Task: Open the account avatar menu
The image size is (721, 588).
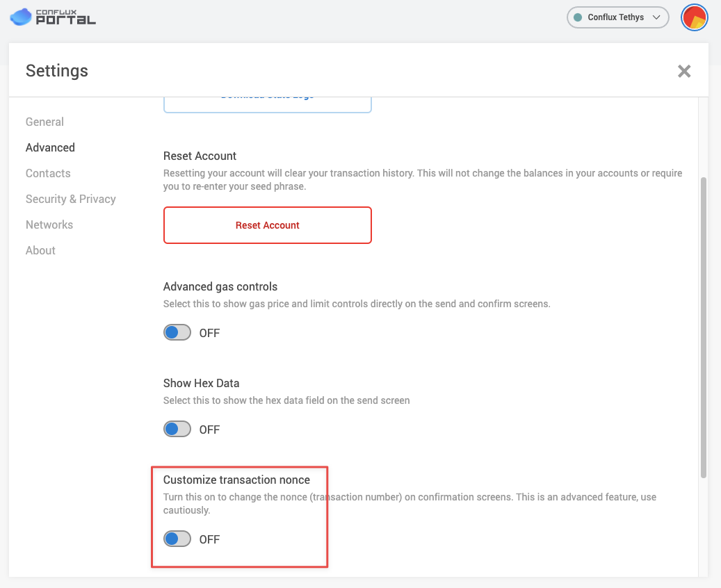Action: (x=694, y=17)
